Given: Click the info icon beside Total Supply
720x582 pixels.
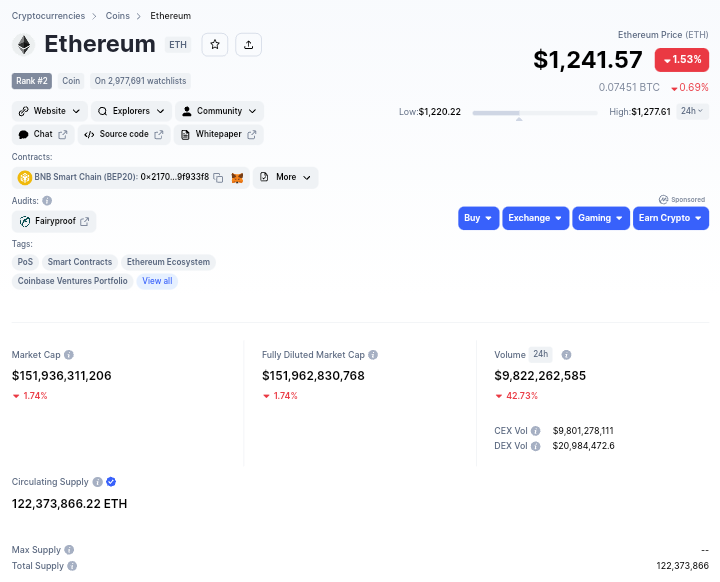Looking at the screenshot, I should click(72, 566).
